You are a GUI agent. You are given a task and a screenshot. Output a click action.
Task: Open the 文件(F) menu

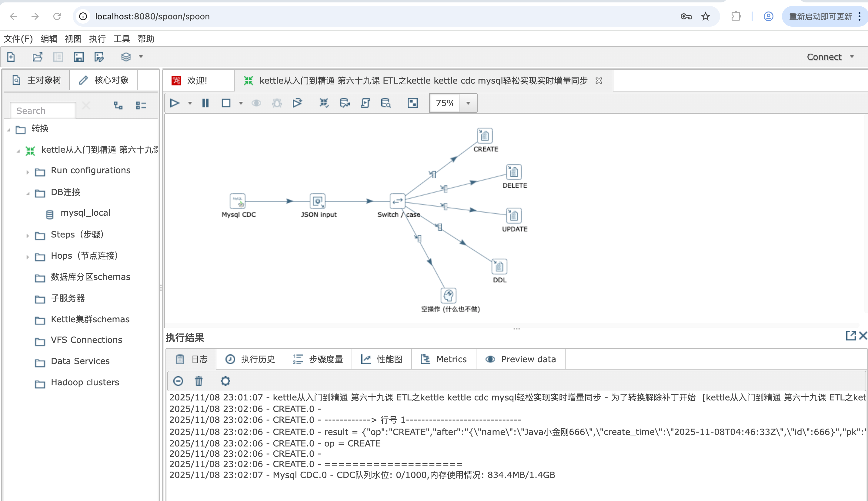point(18,38)
